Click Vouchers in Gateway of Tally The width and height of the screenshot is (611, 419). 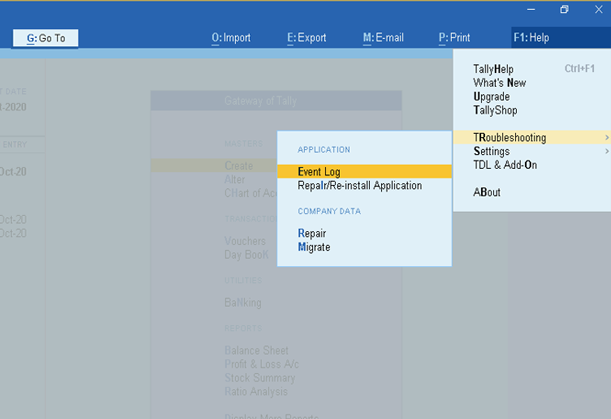click(245, 241)
